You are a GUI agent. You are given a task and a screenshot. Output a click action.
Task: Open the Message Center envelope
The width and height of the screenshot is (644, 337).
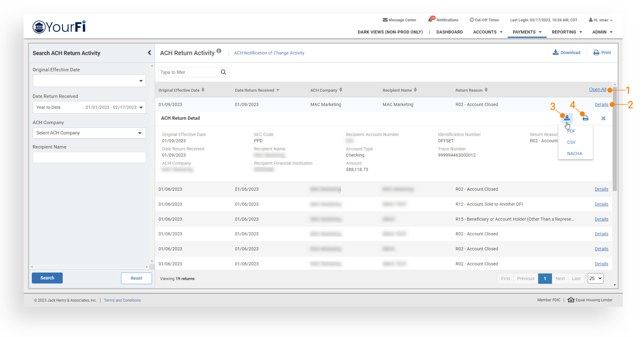pyautogui.click(x=385, y=20)
